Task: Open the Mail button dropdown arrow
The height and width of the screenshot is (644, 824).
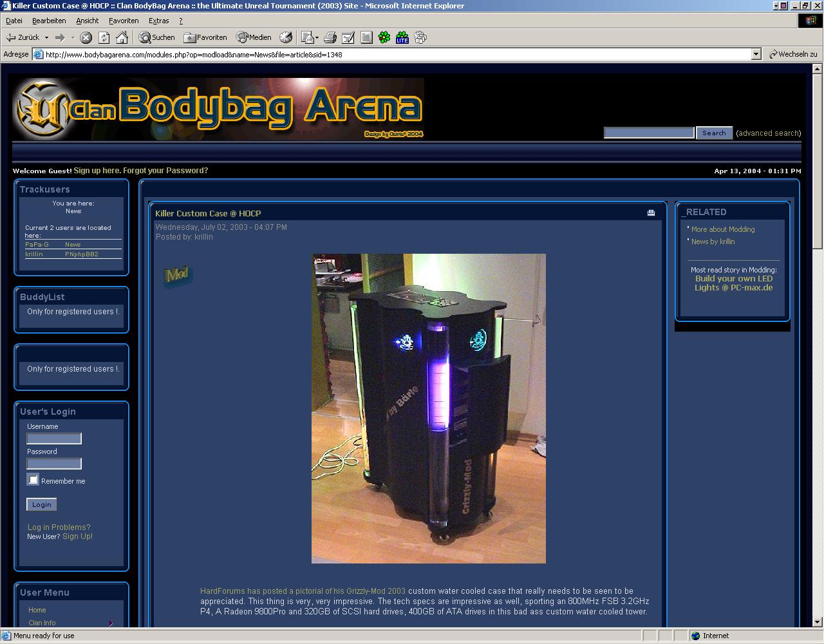Action: pos(317,37)
